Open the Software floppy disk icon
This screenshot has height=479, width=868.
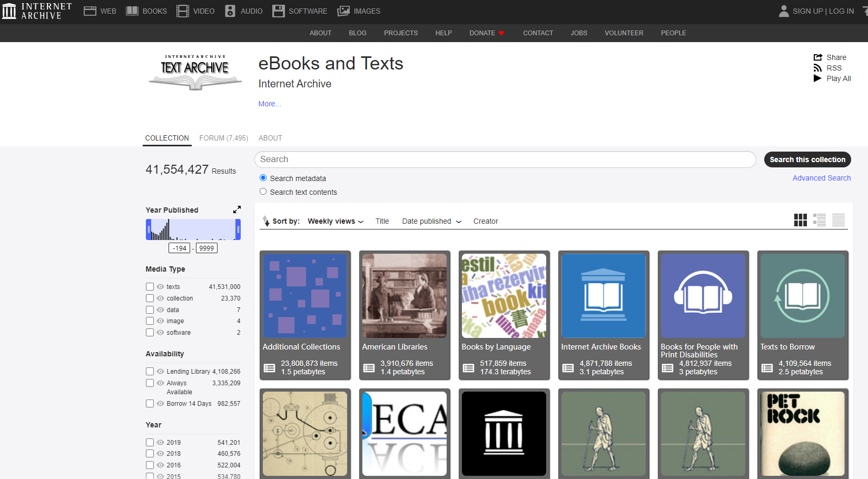point(279,11)
